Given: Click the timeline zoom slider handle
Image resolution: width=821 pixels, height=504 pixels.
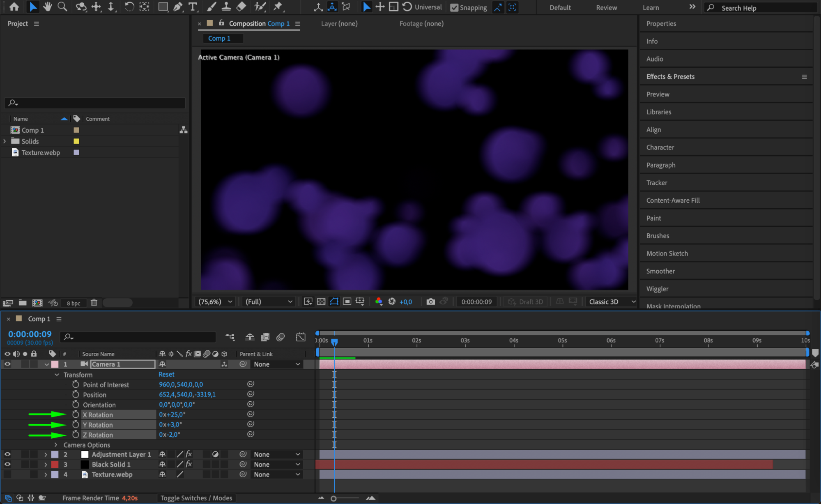Looking at the screenshot, I should point(333,498).
